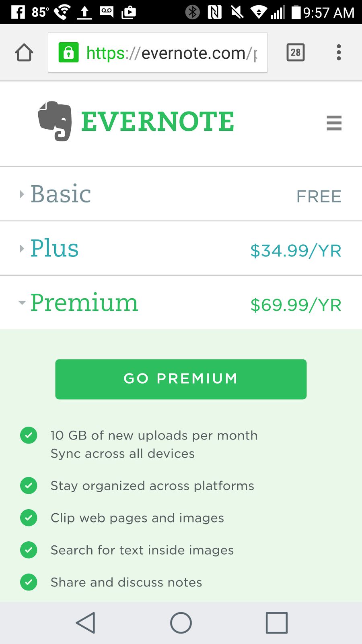The width and height of the screenshot is (362, 644).
Task: Tap the Evernote elephant logo
Action: (x=55, y=121)
